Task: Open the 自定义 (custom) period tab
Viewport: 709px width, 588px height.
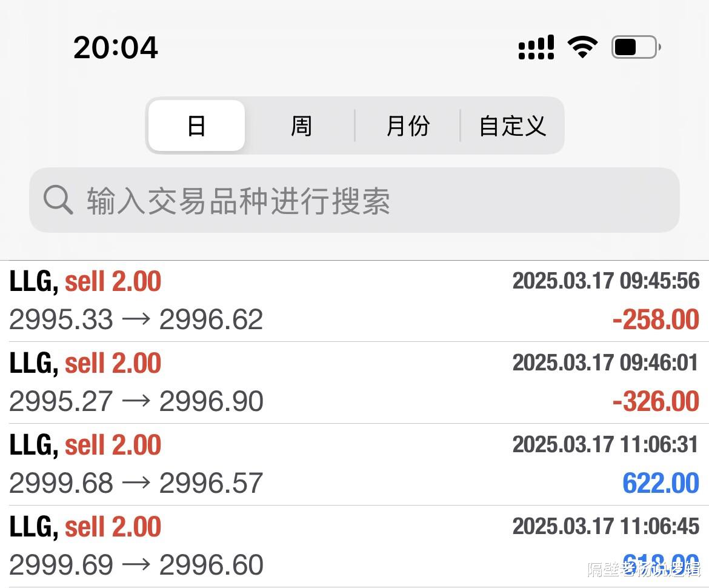Action: click(x=512, y=126)
